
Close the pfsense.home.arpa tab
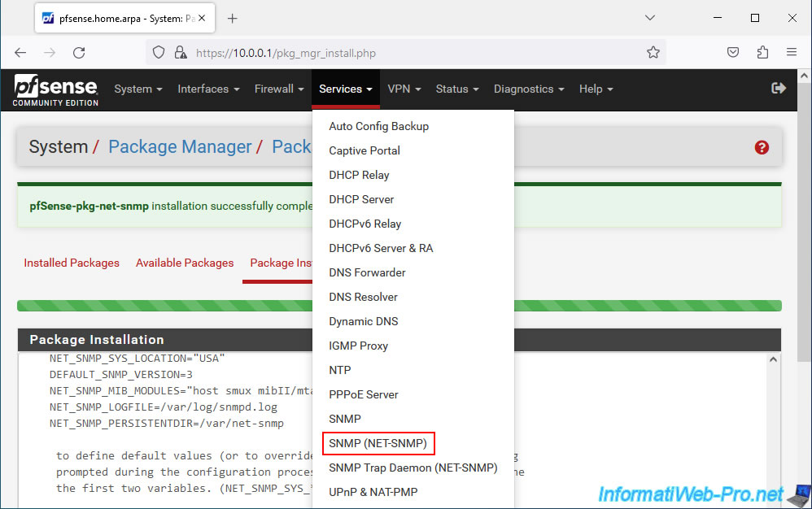202,18
